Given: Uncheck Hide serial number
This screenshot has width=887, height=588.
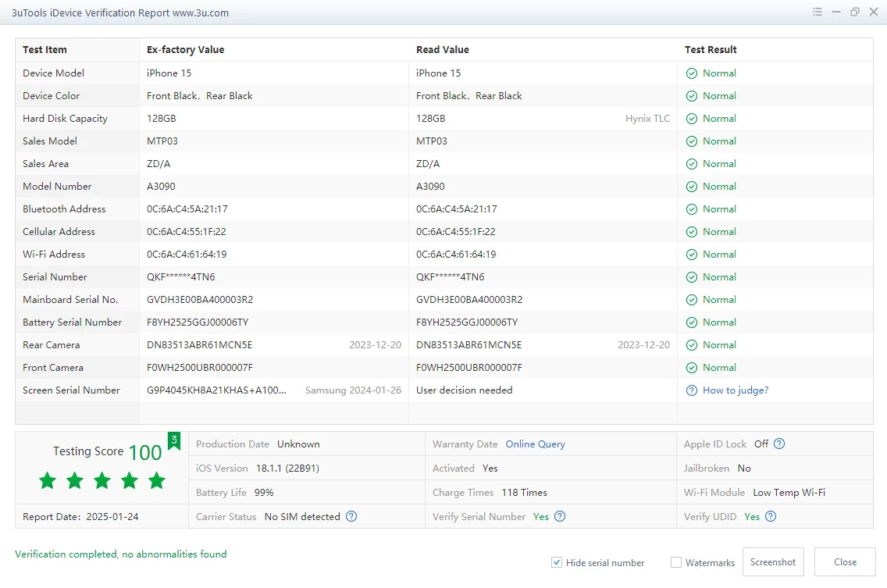Looking at the screenshot, I should click(557, 562).
